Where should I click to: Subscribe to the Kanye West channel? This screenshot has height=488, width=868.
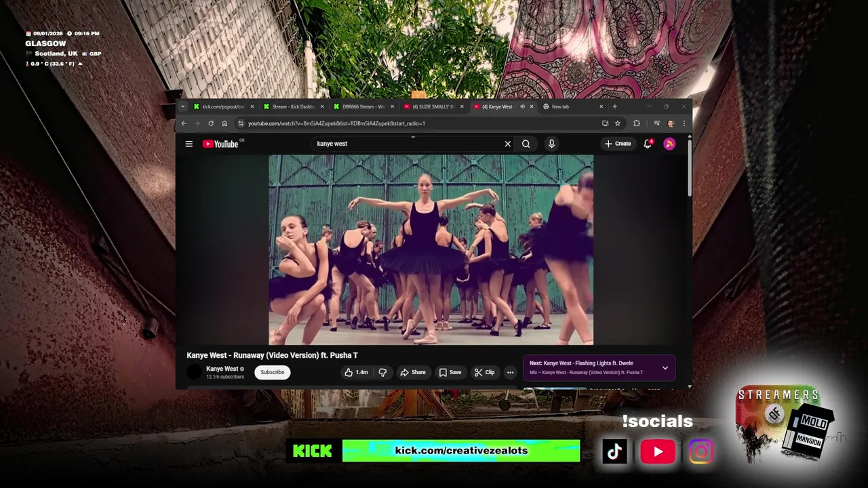coord(273,372)
